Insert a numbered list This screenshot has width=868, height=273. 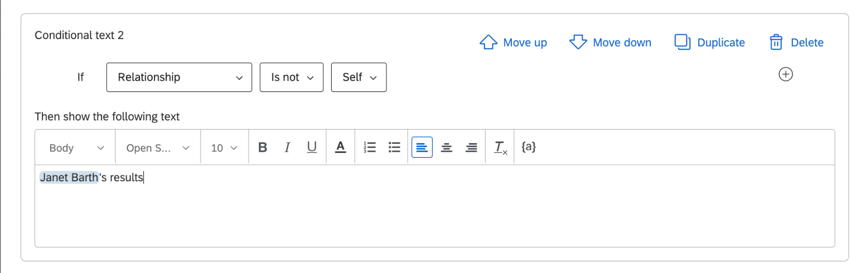[x=370, y=147]
